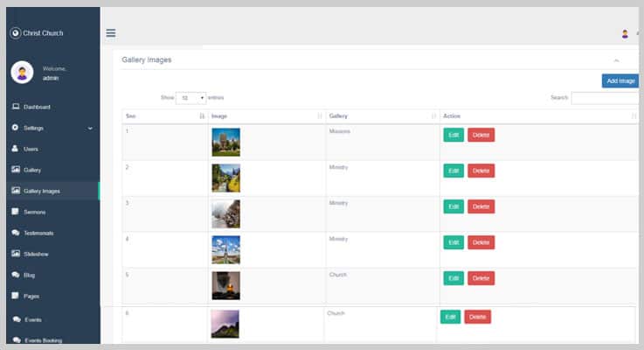Expand the Settings submenu arrow

[90, 129]
